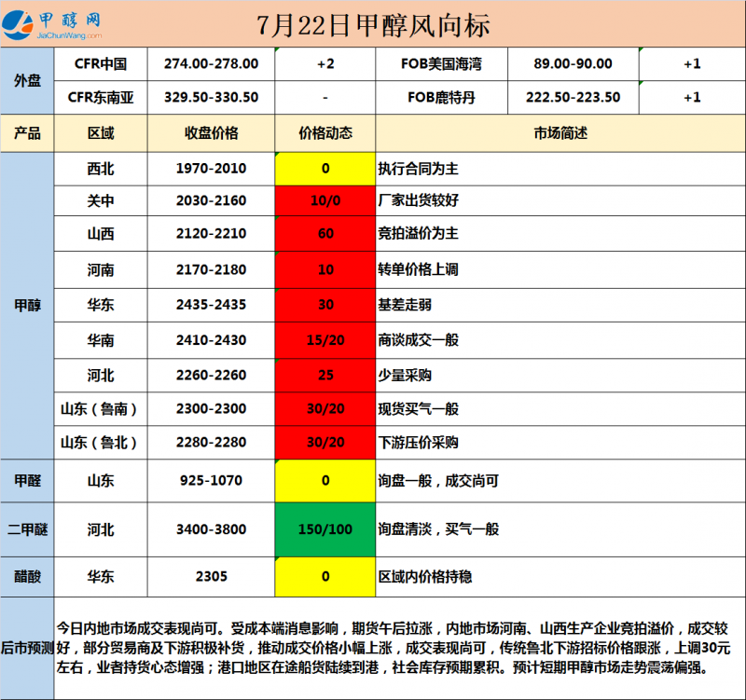Screen dimensions: 746x700
Task: Select the 河南 region cell
Action: (101, 269)
